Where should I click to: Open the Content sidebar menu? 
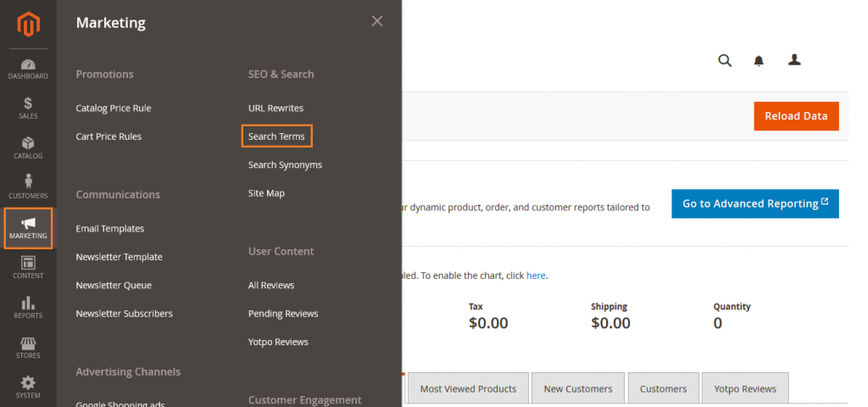click(28, 267)
